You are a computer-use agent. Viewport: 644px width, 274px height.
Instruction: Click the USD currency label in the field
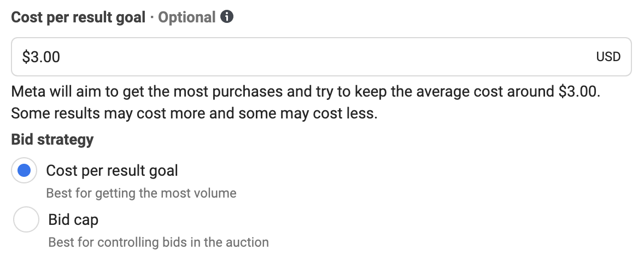608,57
